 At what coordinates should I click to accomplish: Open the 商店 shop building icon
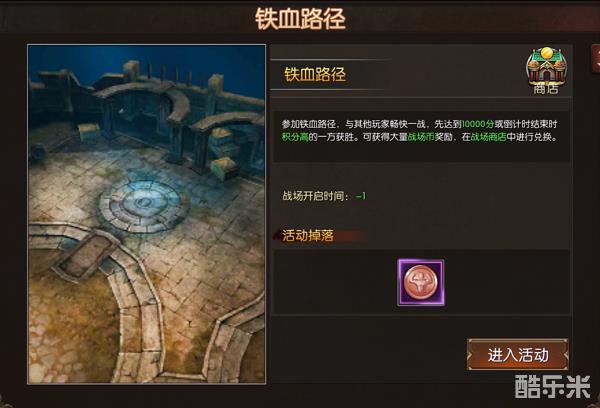click(x=546, y=71)
